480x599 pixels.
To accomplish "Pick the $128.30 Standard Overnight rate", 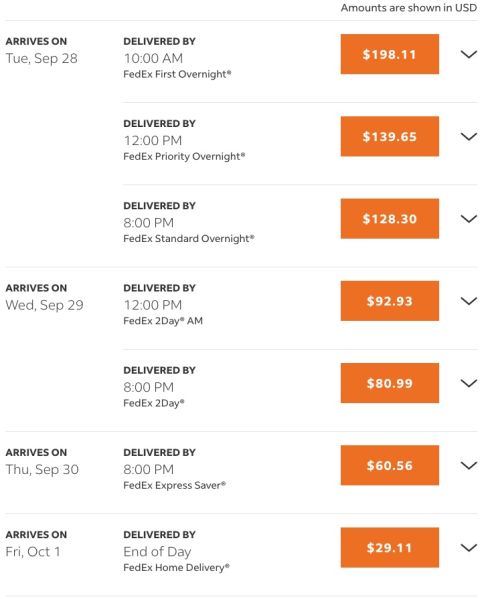I will click(x=389, y=219).
